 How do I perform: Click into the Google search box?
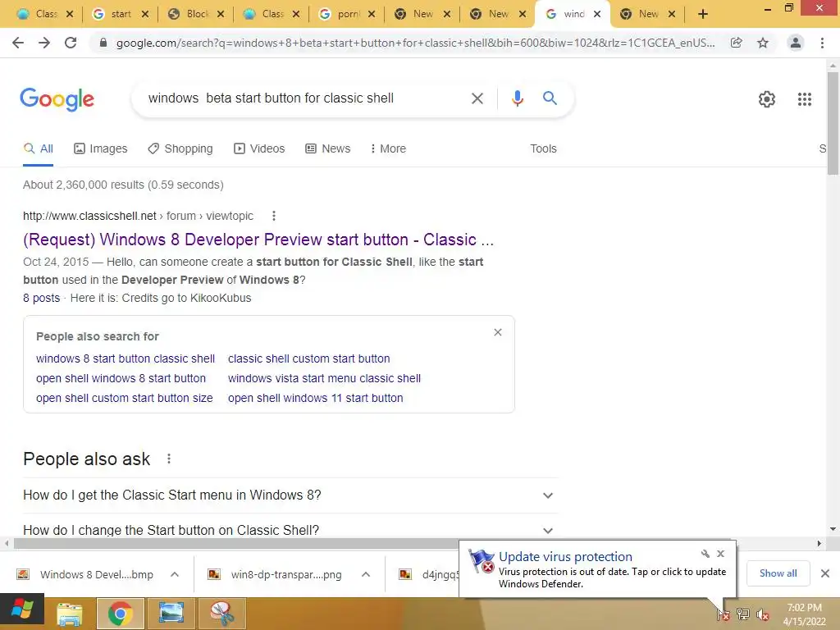pos(305,98)
